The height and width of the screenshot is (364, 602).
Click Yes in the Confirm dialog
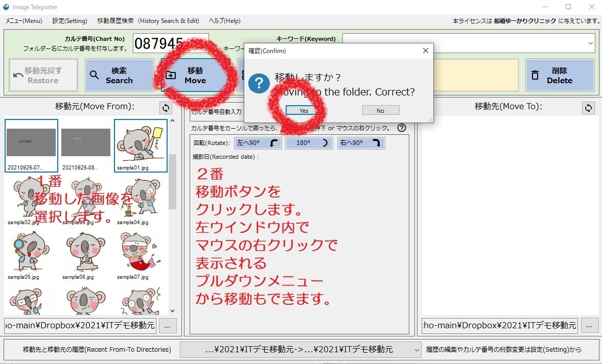click(304, 110)
